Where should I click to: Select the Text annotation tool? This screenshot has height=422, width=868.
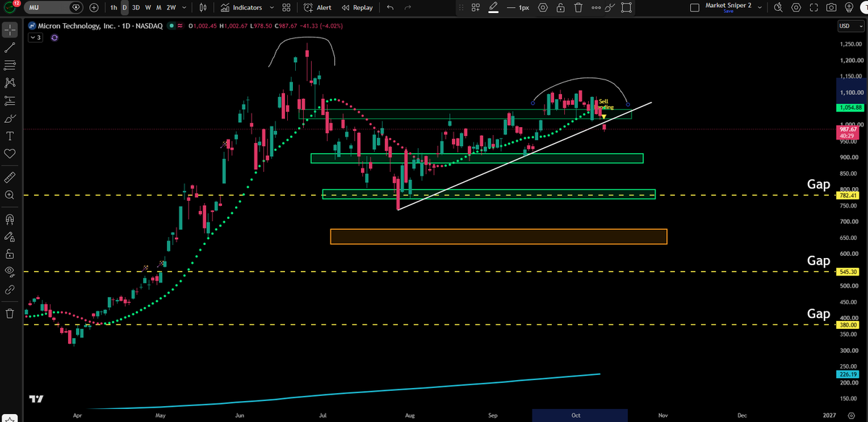coord(10,136)
